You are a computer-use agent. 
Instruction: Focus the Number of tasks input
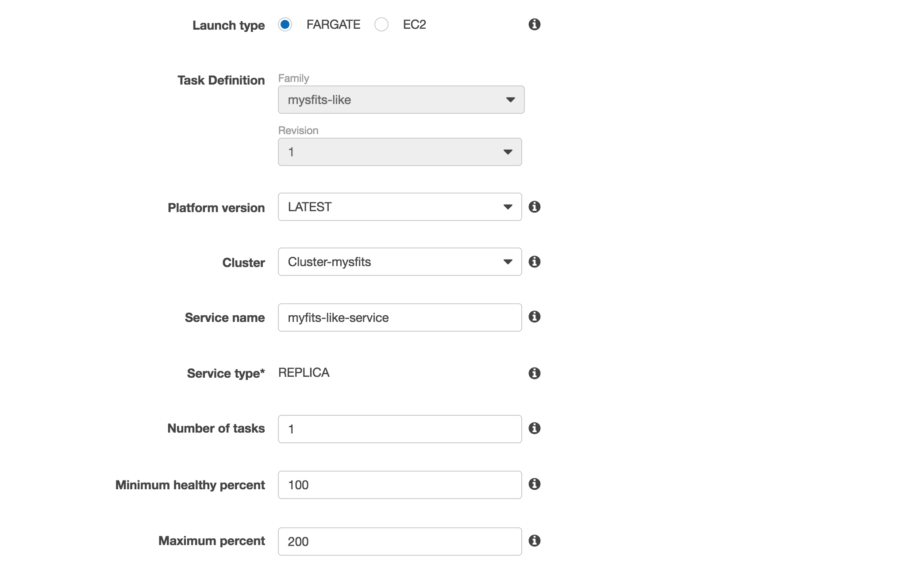click(x=400, y=429)
